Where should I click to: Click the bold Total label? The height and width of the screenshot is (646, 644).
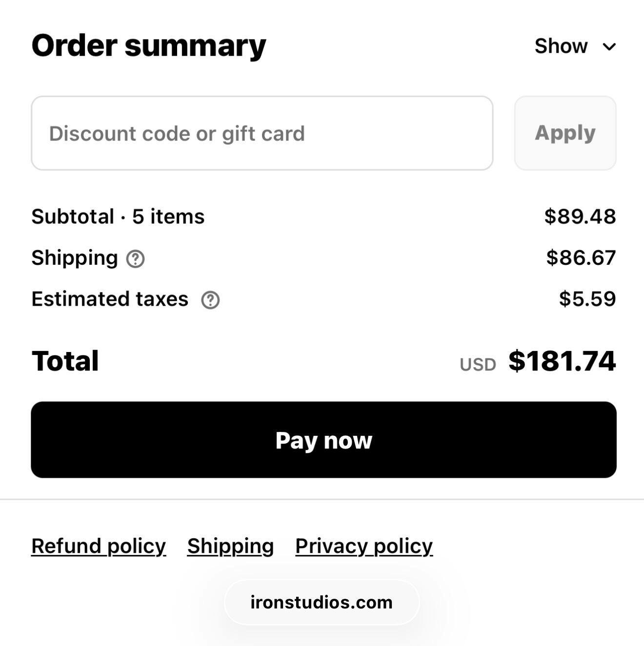click(x=65, y=361)
